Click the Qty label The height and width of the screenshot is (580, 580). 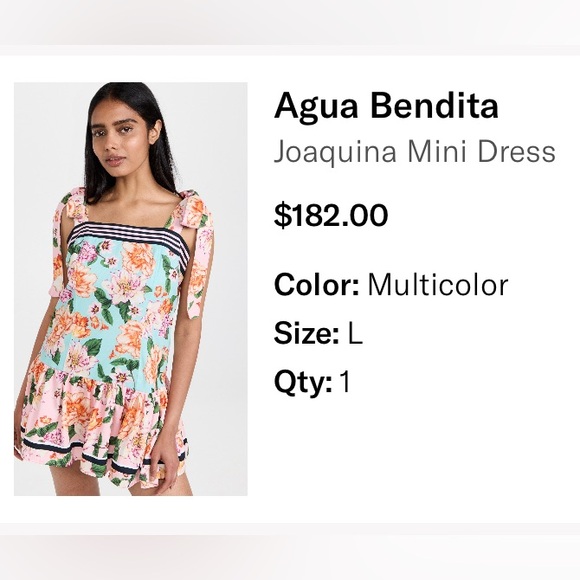coord(303,382)
